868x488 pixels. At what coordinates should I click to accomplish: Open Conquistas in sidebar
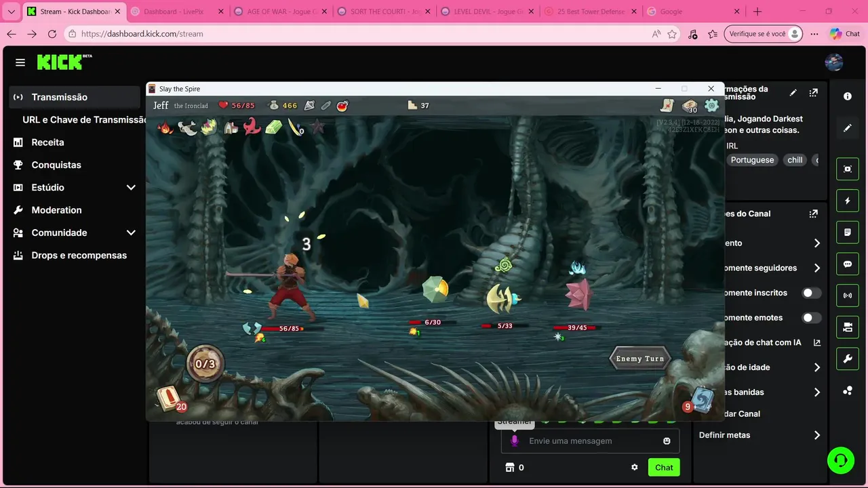pyautogui.click(x=75, y=165)
